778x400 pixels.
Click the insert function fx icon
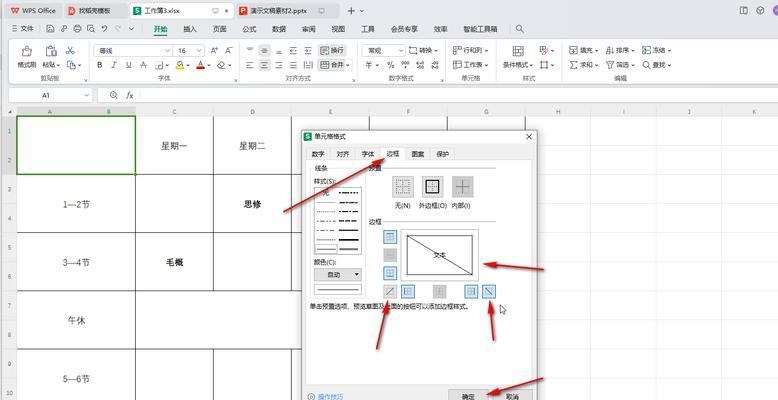point(127,95)
